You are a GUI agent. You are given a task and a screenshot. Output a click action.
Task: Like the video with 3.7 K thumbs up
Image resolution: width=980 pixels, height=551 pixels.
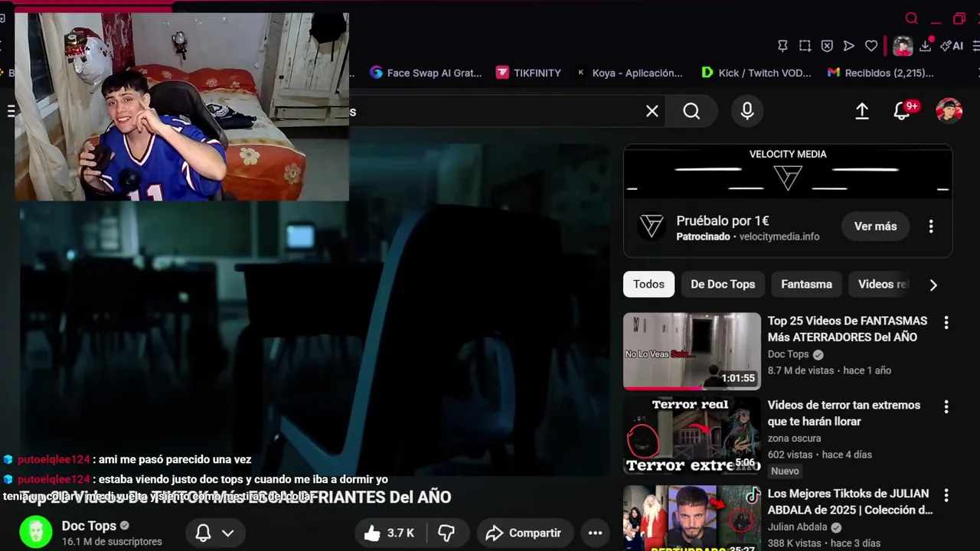pos(390,533)
